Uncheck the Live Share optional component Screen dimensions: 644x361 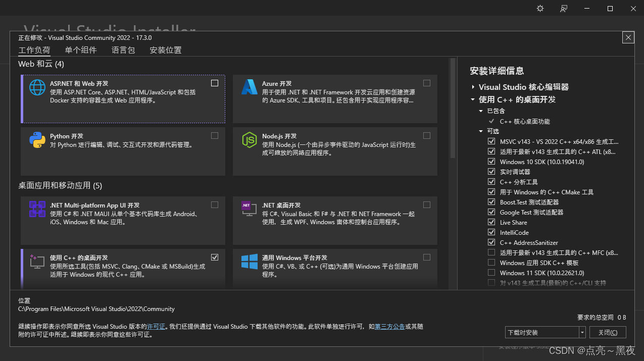coord(491,222)
